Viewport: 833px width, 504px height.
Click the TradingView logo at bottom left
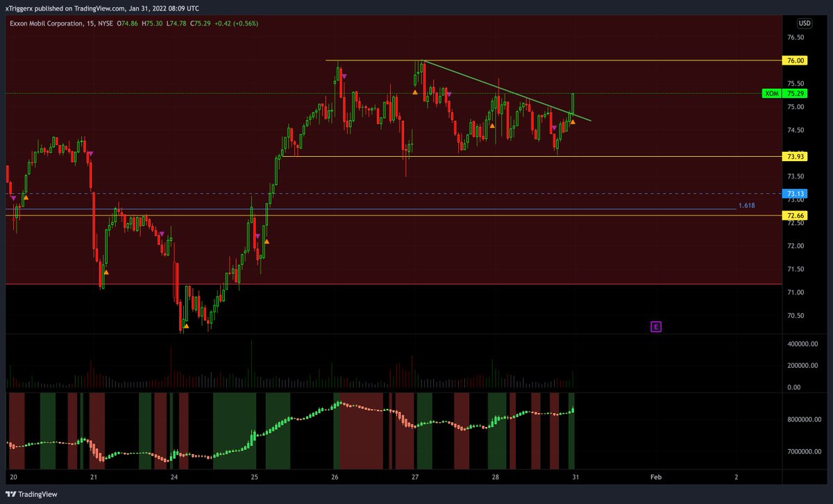33,494
